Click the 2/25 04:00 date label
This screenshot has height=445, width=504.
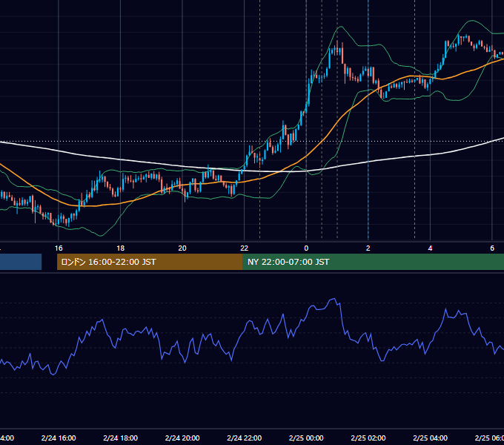click(x=430, y=438)
